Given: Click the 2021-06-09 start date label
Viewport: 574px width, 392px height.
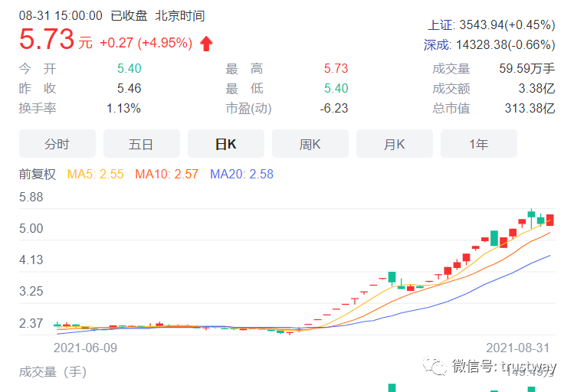Looking at the screenshot, I should pyautogui.click(x=85, y=347).
